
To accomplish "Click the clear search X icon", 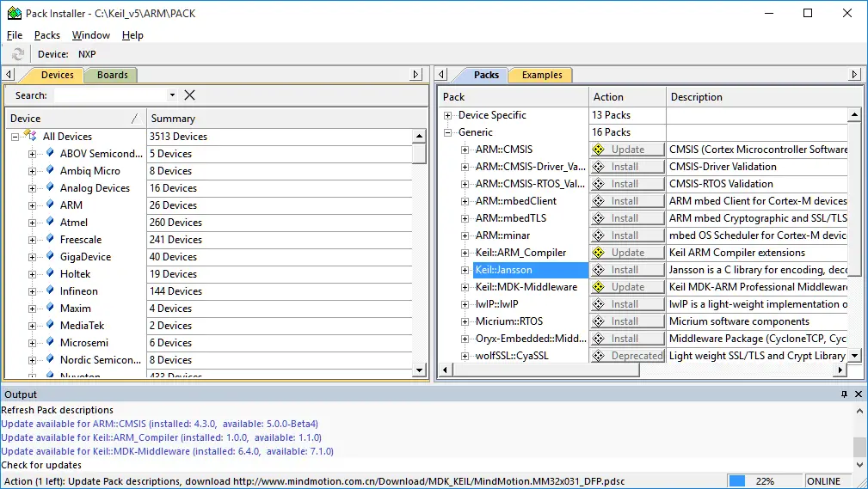I will (189, 95).
